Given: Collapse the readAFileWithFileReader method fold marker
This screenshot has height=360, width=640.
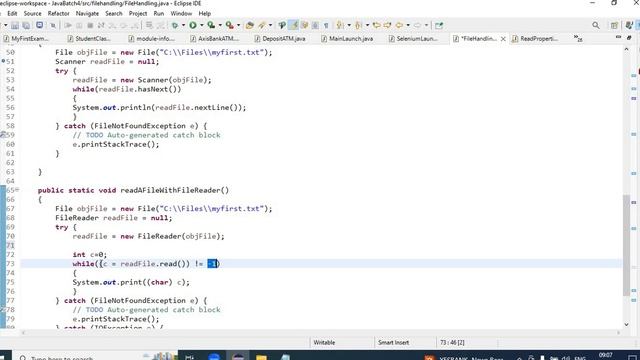Looking at the screenshot, I should point(17,190).
